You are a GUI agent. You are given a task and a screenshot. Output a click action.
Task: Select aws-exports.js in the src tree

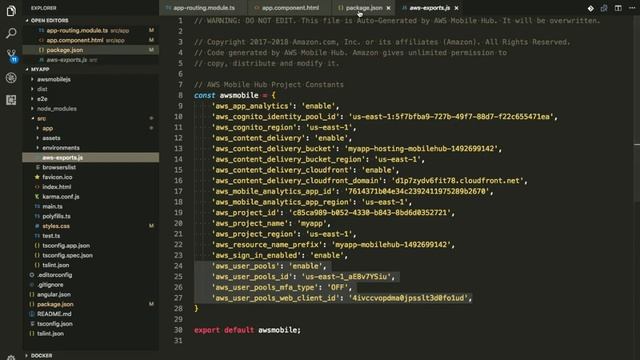point(91,158)
